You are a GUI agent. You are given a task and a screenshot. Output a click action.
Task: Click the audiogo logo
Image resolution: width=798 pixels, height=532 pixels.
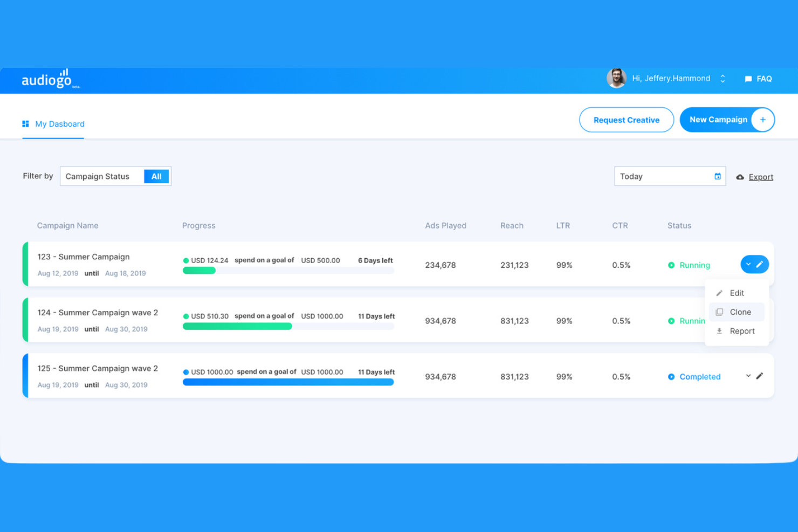(x=51, y=79)
